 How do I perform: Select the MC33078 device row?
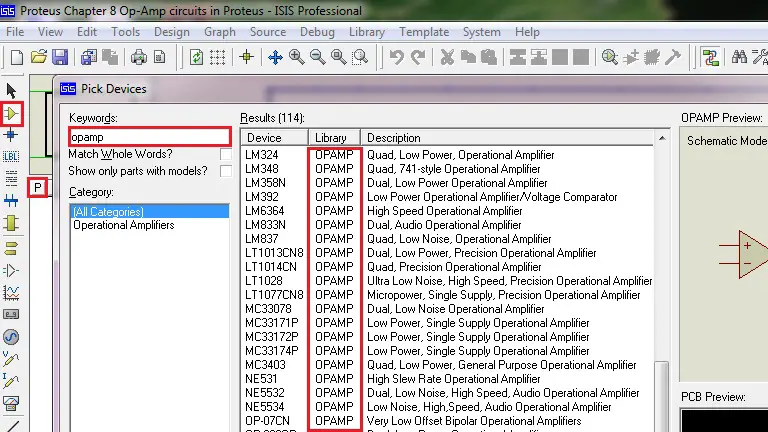coord(447,309)
